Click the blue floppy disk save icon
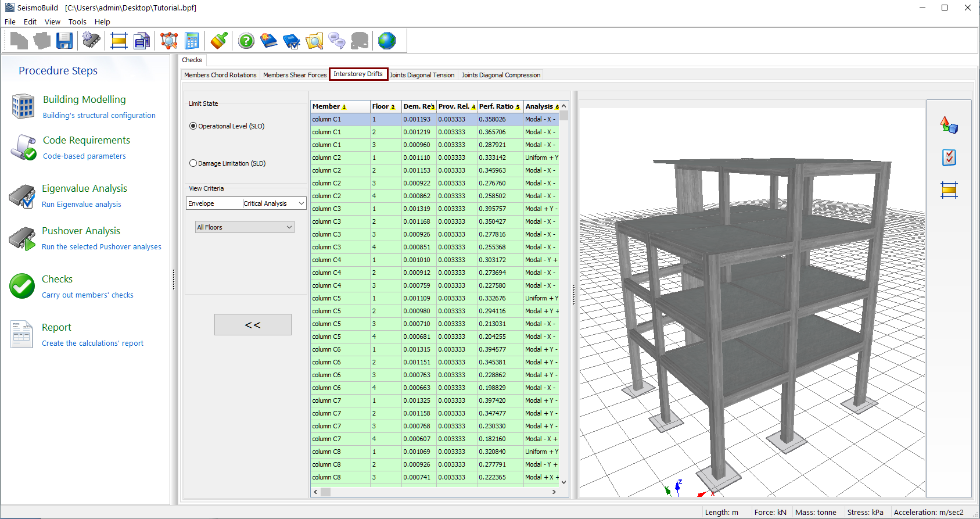 [64, 41]
